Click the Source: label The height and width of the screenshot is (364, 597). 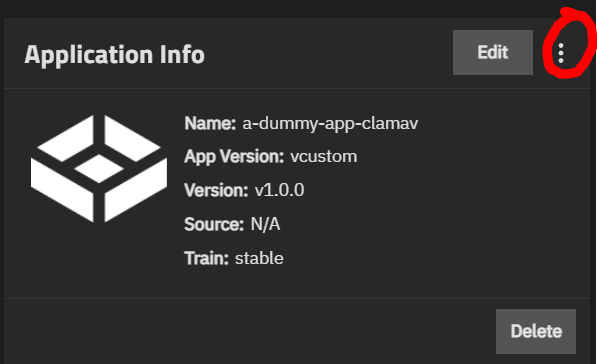[x=214, y=224]
